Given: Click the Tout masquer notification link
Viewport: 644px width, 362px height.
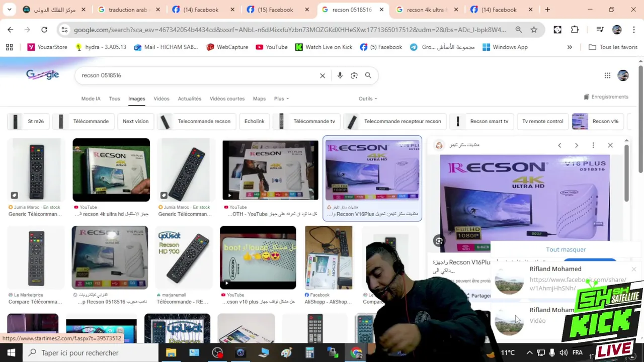Looking at the screenshot, I should [x=566, y=249].
